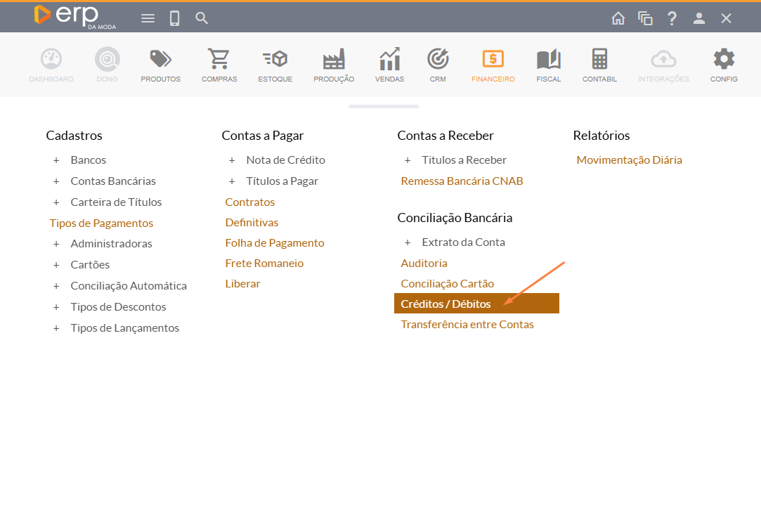This screenshot has height=532, width=761.
Task: Click the search magnifier icon
Action: [202, 18]
